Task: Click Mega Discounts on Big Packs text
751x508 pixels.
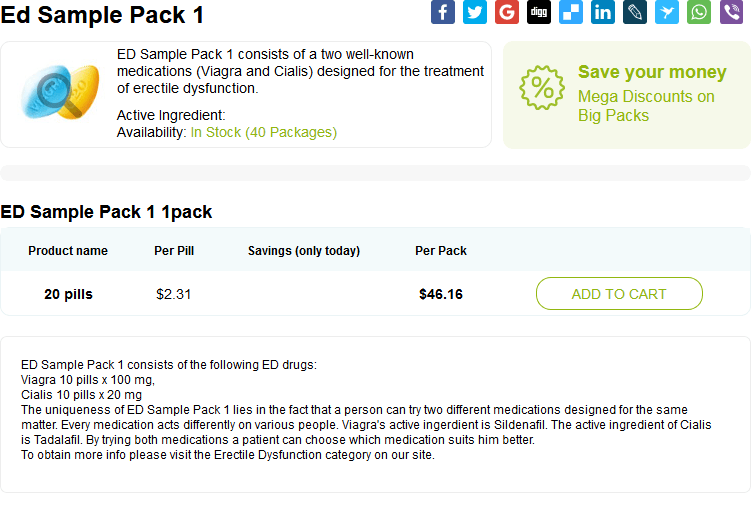Action: (x=646, y=106)
